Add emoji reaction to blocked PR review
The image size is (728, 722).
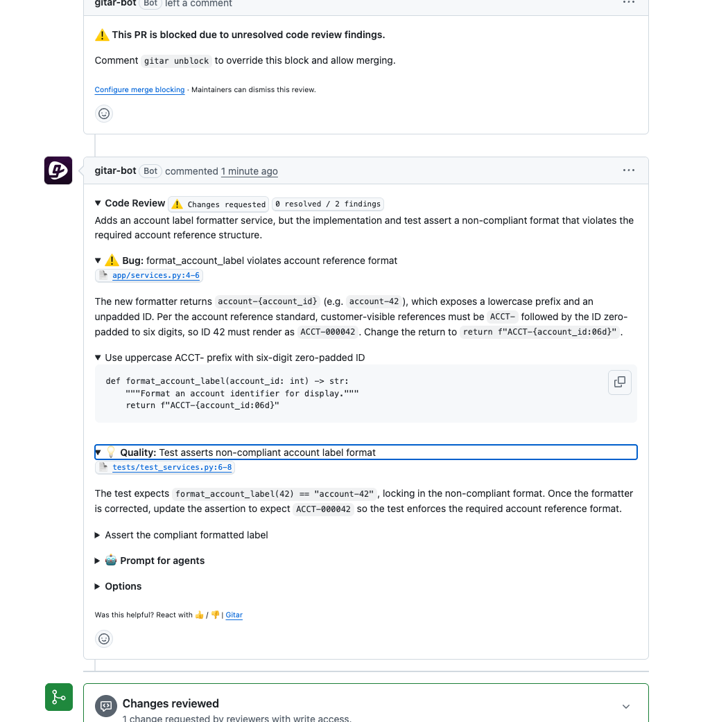pyautogui.click(x=104, y=114)
